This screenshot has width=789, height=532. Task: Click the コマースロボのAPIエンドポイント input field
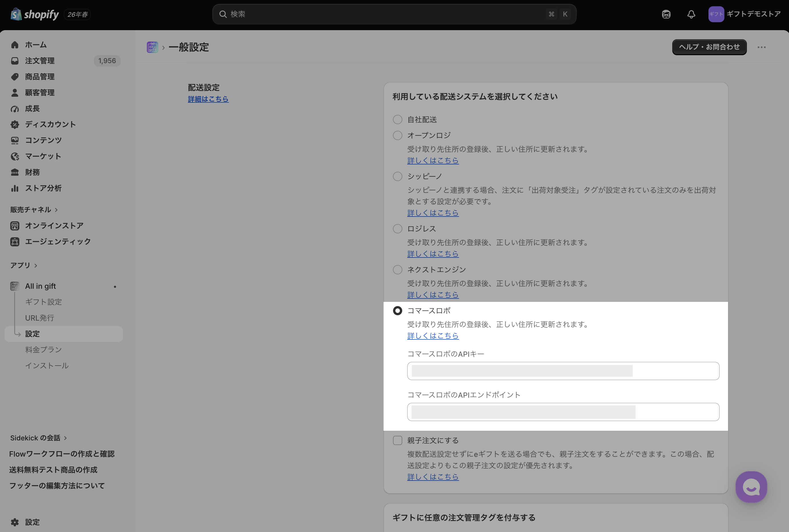pos(563,412)
